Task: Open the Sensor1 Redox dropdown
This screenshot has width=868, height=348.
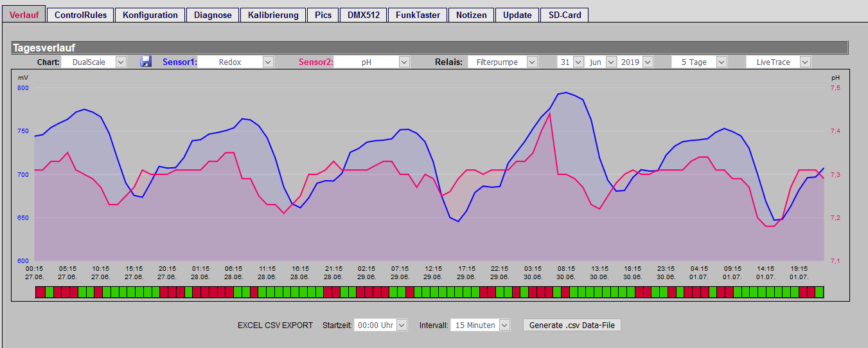Action: (x=236, y=62)
